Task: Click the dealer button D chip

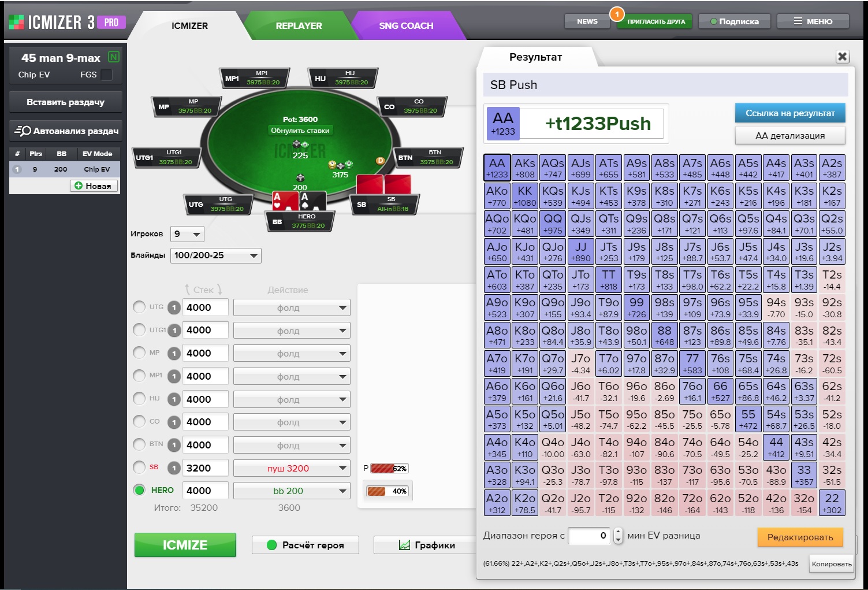Action: point(380,161)
